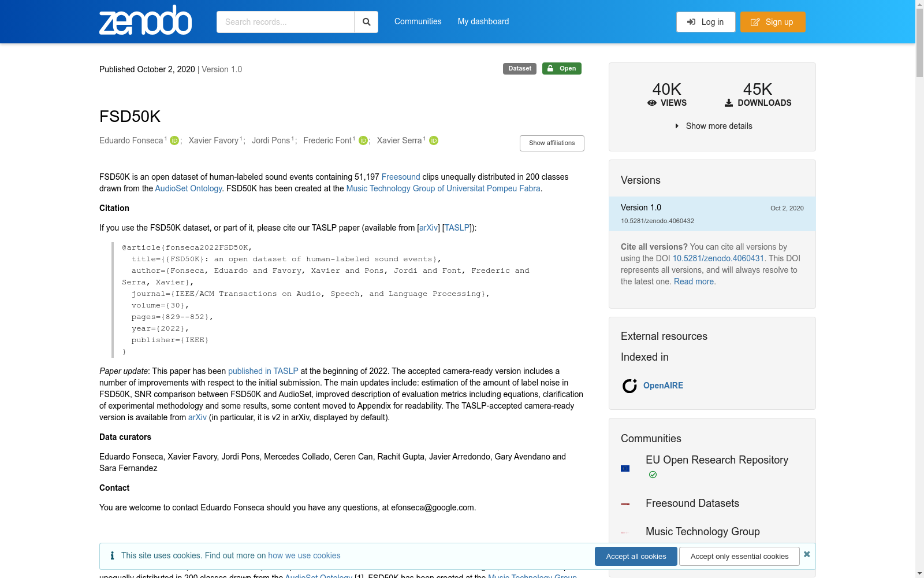Click the cookie banner info icon
The width and height of the screenshot is (924, 578).
point(112,555)
